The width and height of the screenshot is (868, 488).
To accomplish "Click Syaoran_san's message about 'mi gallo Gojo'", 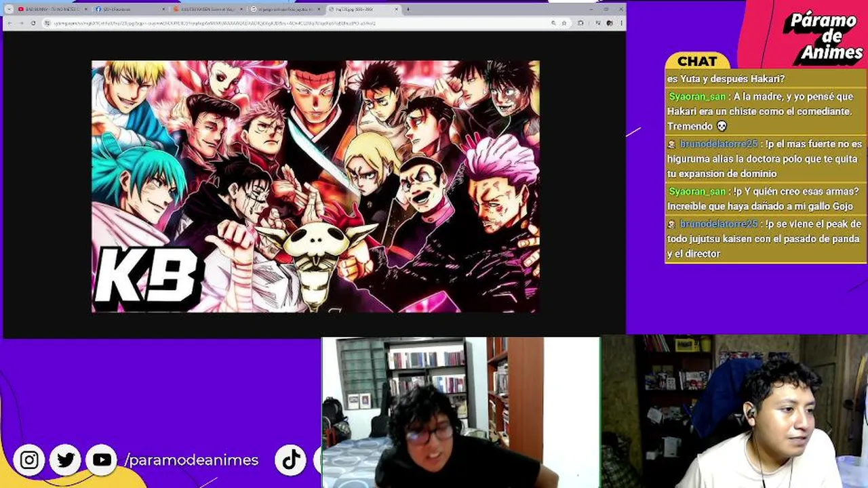I will click(765, 199).
